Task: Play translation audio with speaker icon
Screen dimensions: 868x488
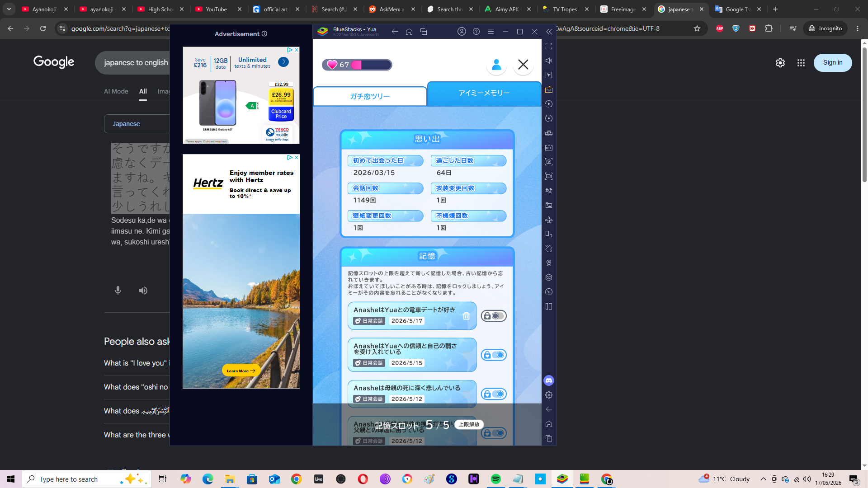Action: pyautogui.click(x=143, y=291)
